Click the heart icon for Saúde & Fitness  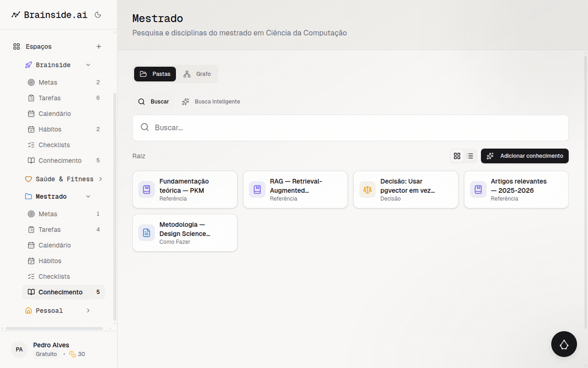[28, 179]
